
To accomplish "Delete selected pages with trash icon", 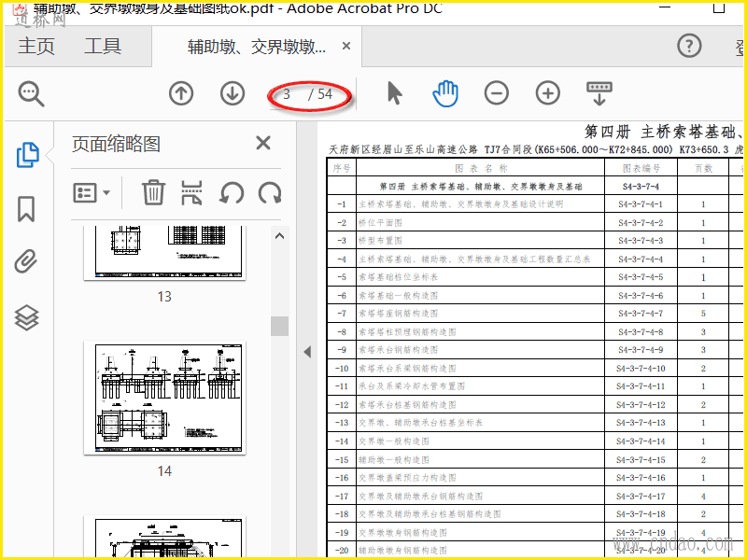I will coord(153,193).
